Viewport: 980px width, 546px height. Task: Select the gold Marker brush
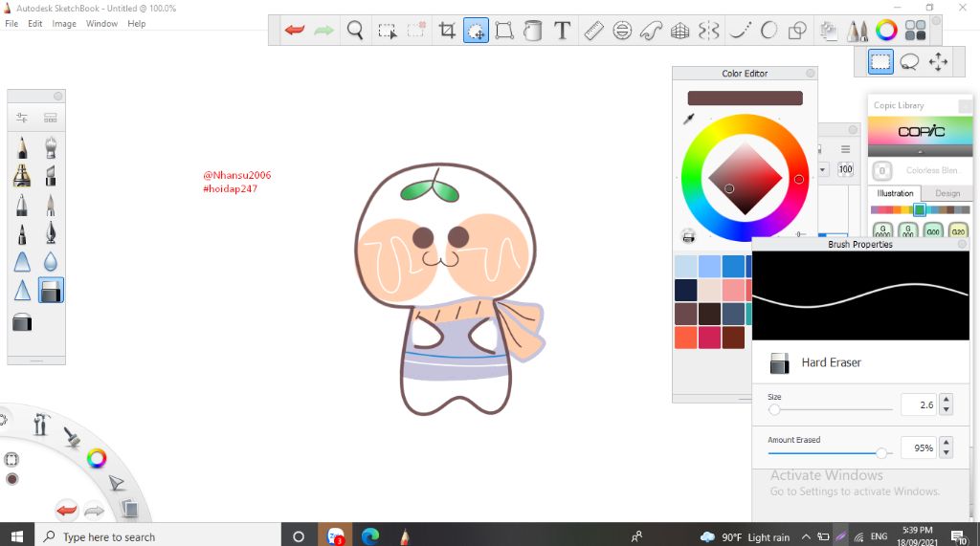click(x=22, y=176)
